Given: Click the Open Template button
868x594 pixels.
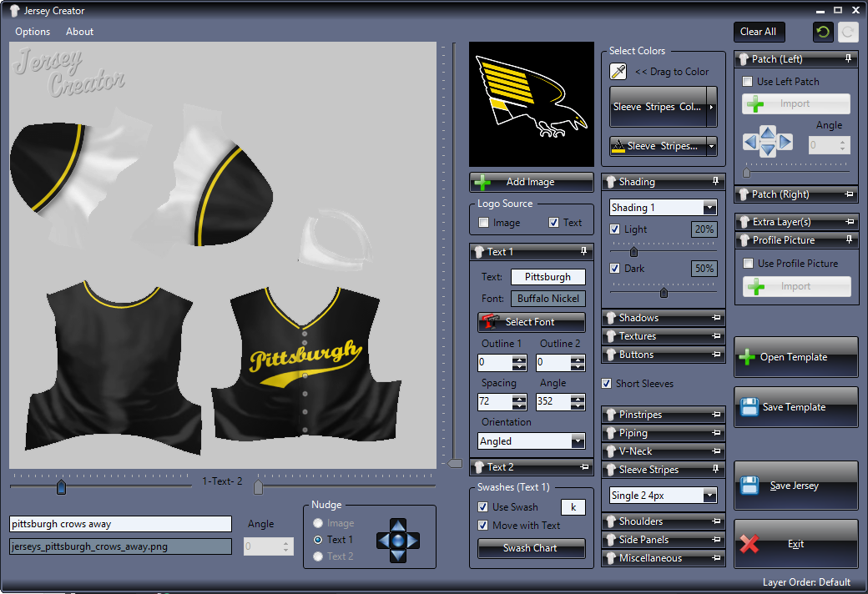Looking at the screenshot, I should (796, 357).
